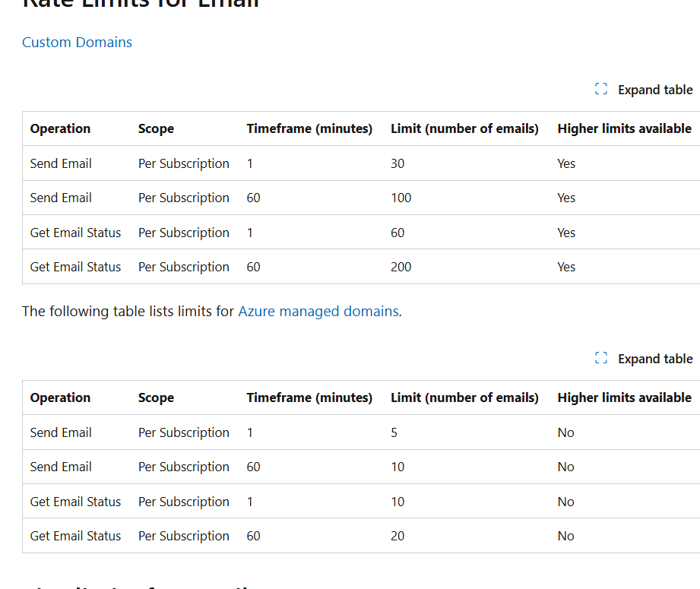The width and height of the screenshot is (700, 589).
Task: Click the Get Email Status row showing 200
Action: pyautogui.click(x=75, y=267)
